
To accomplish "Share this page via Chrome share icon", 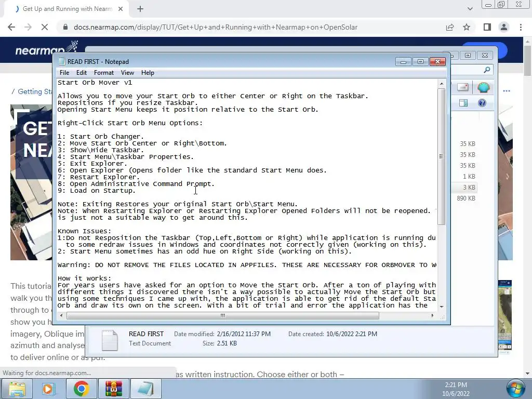I will [450, 27].
